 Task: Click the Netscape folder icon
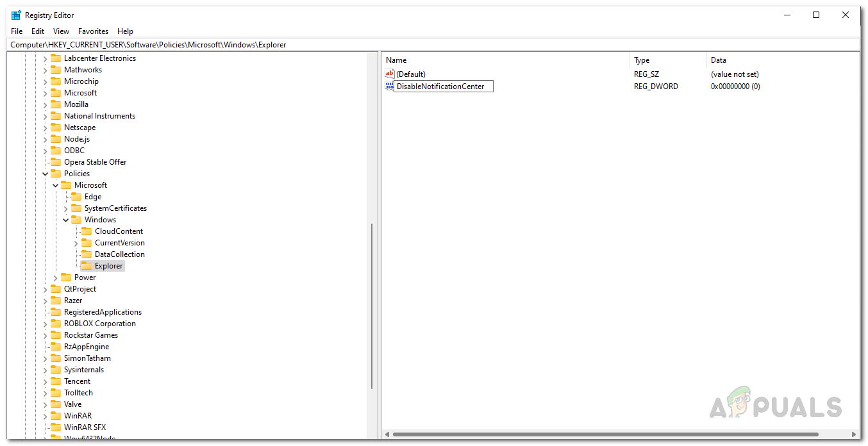pos(56,128)
